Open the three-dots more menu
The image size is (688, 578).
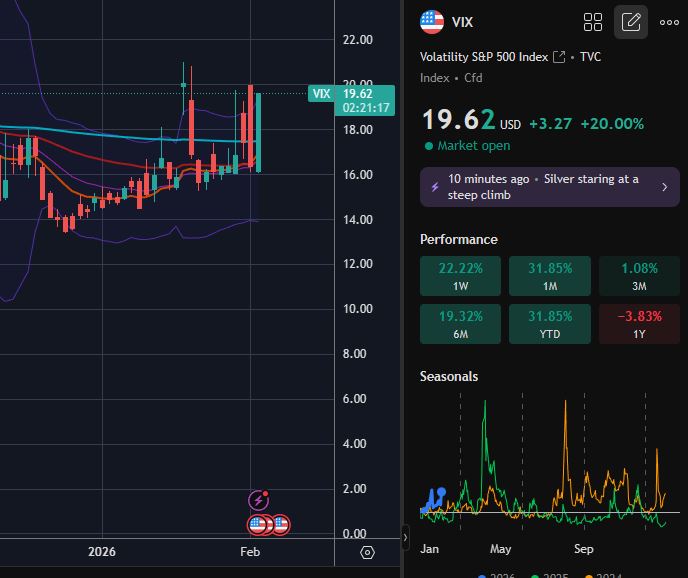click(x=669, y=22)
